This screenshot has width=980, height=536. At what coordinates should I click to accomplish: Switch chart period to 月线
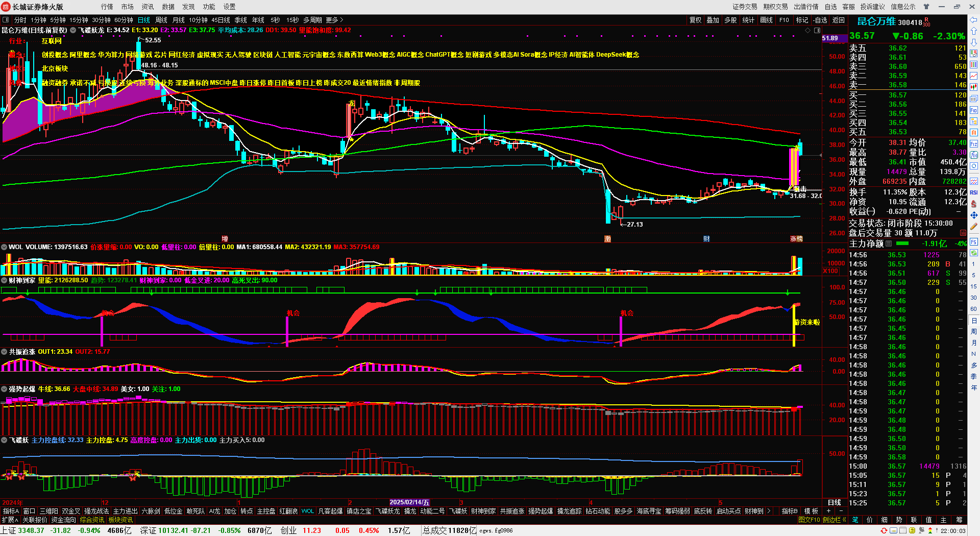179,20
